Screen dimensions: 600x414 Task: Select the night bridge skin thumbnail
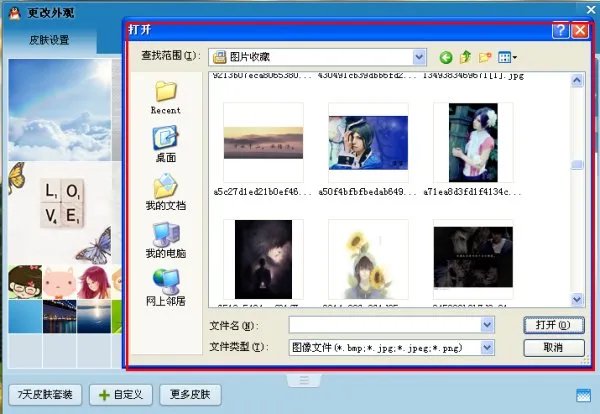click(59, 316)
